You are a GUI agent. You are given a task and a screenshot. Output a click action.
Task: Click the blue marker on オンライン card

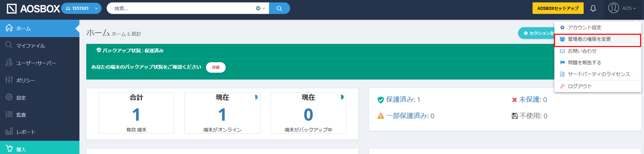256,97
